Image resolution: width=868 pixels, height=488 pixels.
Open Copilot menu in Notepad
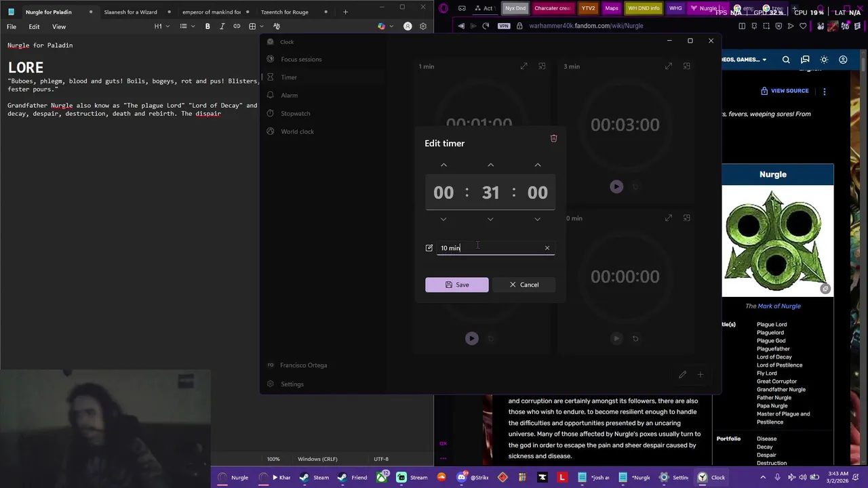(x=384, y=26)
